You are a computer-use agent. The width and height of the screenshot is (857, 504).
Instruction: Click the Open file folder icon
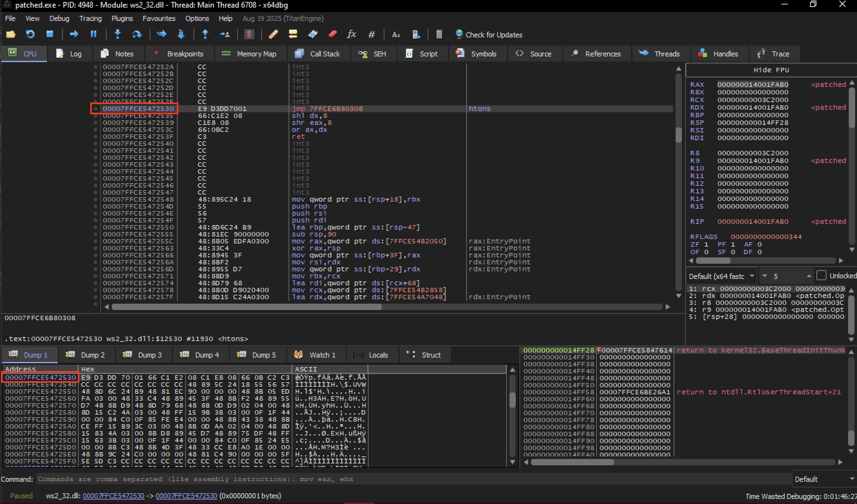(11, 34)
